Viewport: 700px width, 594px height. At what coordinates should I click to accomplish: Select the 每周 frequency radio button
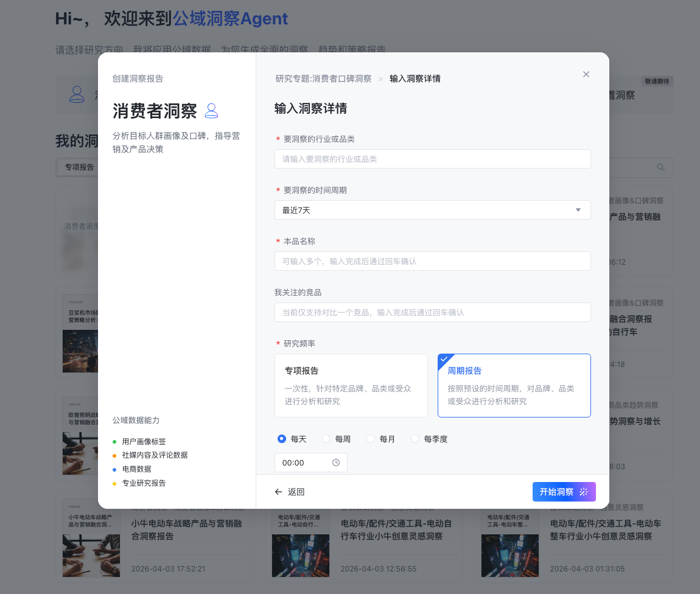(326, 438)
